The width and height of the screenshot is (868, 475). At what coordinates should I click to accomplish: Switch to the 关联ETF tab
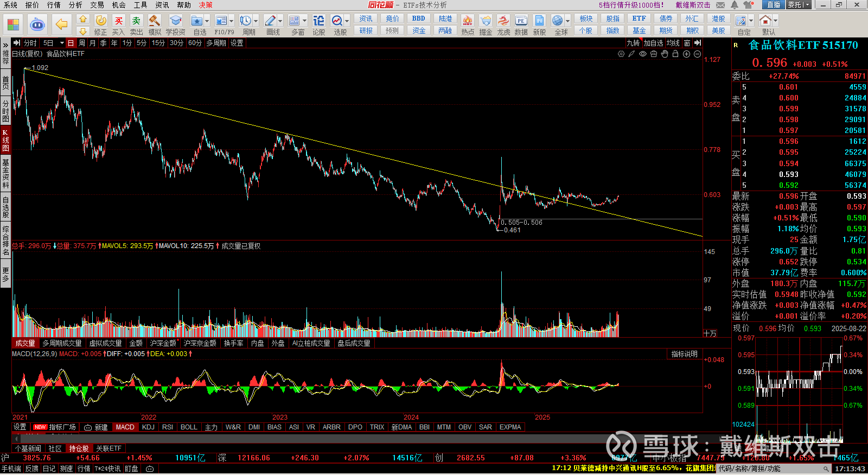pyautogui.click(x=108, y=448)
